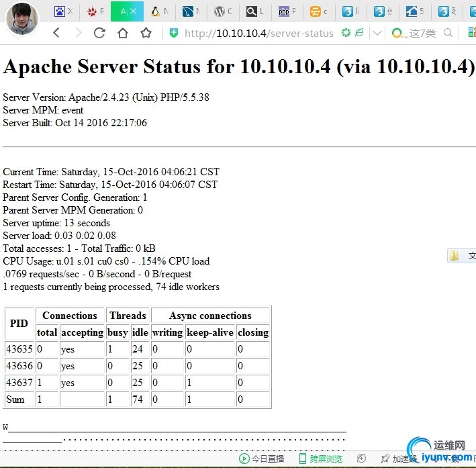Click the Connections column header
This screenshot has height=468, width=476.
70,315
